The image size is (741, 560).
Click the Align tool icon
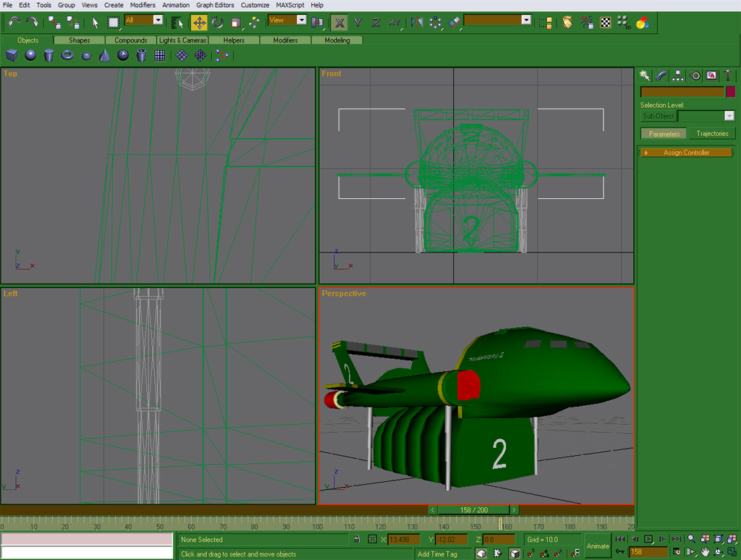454,22
